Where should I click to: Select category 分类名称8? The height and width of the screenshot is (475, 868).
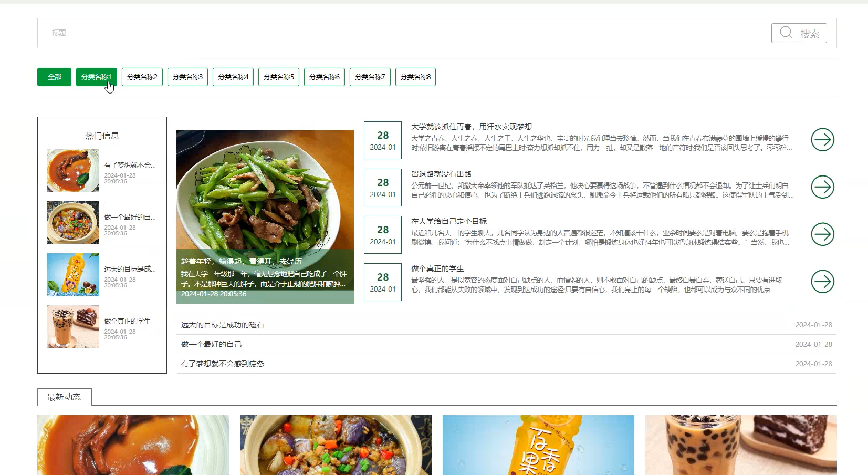(415, 77)
